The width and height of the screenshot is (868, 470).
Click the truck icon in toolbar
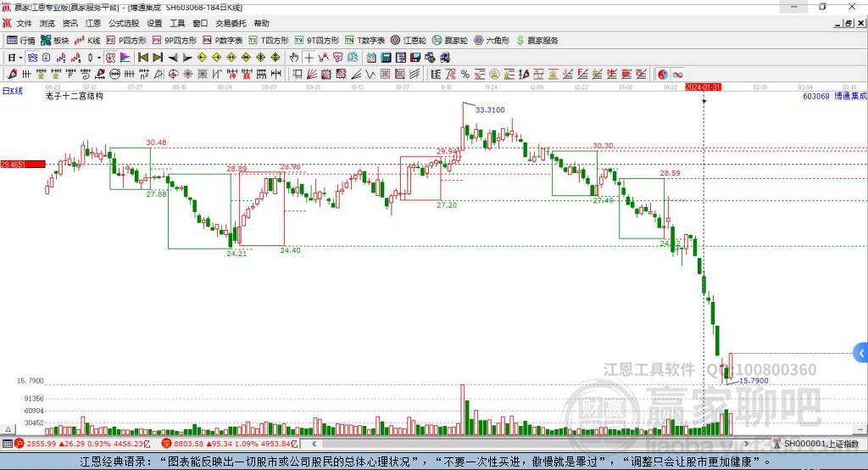[445, 58]
